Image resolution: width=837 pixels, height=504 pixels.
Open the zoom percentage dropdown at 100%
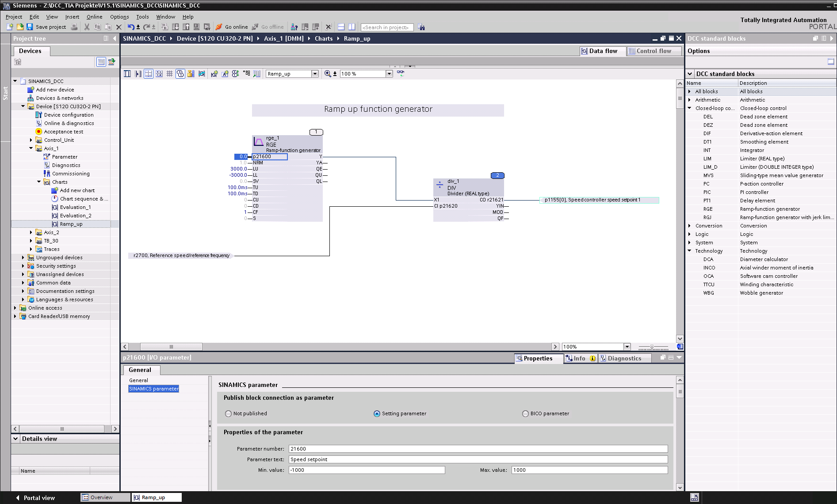click(389, 73)
